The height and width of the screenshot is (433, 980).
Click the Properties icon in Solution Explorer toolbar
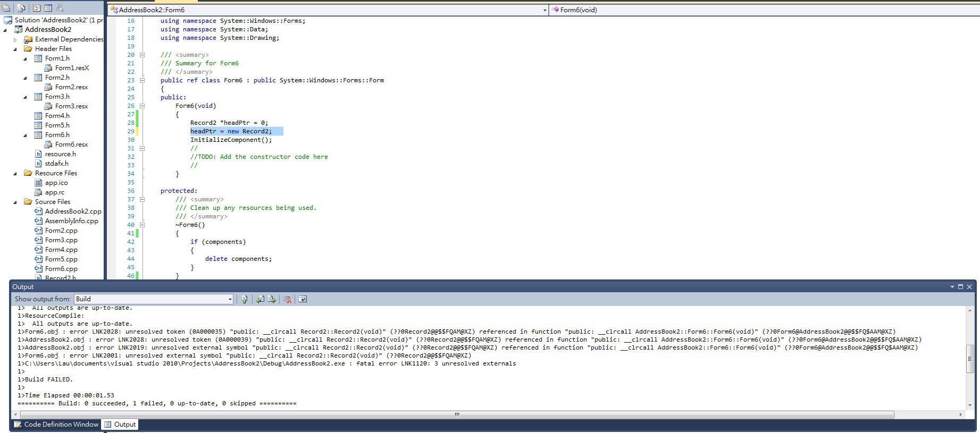click(6, 8)
